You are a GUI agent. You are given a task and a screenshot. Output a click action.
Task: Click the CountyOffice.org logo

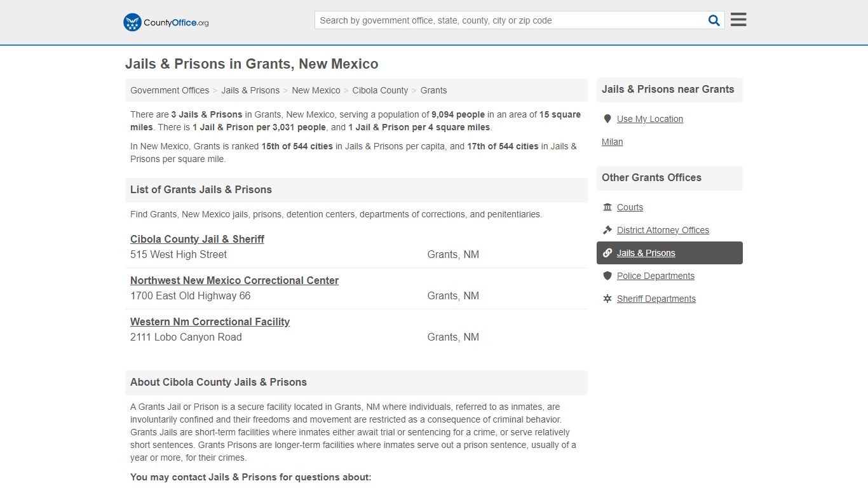166,22
